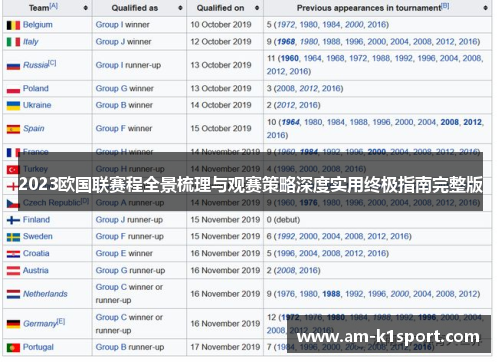500x362 pixels.
Task: Click the Belgium flag icon
Action: (x=13, y=25)
